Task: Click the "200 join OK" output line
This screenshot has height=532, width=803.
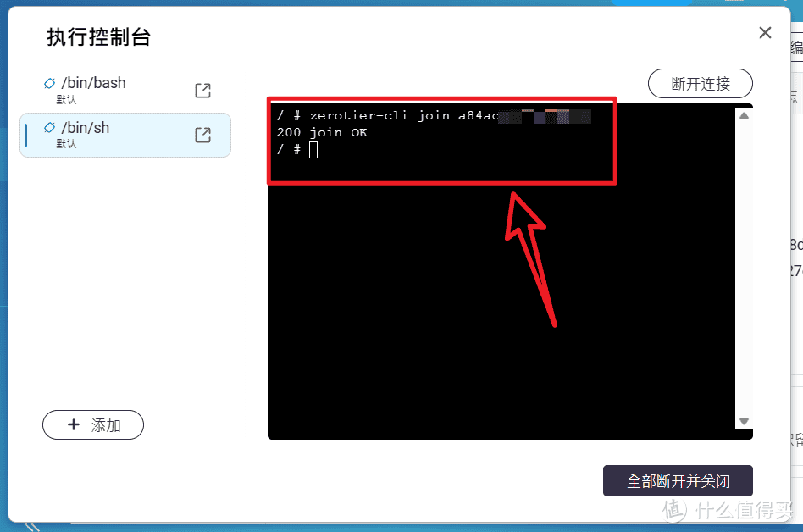Action: (x=322, y=133)
